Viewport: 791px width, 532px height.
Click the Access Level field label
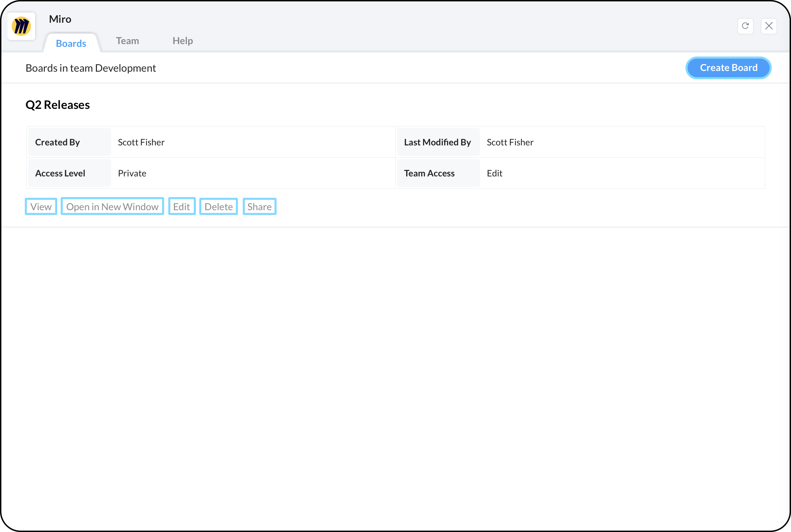pyautogui.click(x=60, y=173)
